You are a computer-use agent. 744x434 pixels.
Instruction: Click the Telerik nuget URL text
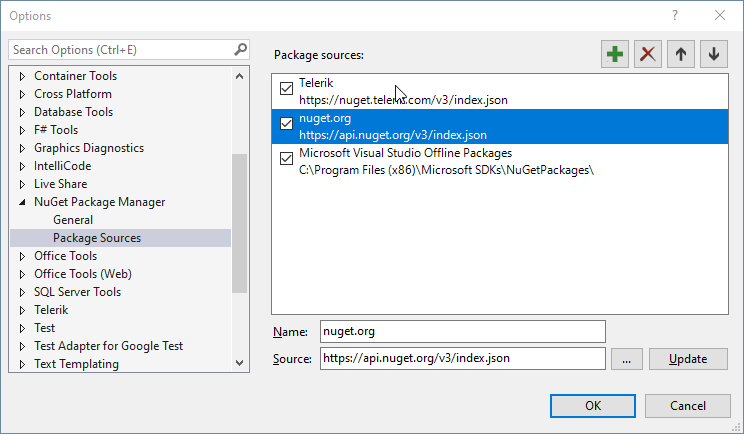(x=403, y=100)
